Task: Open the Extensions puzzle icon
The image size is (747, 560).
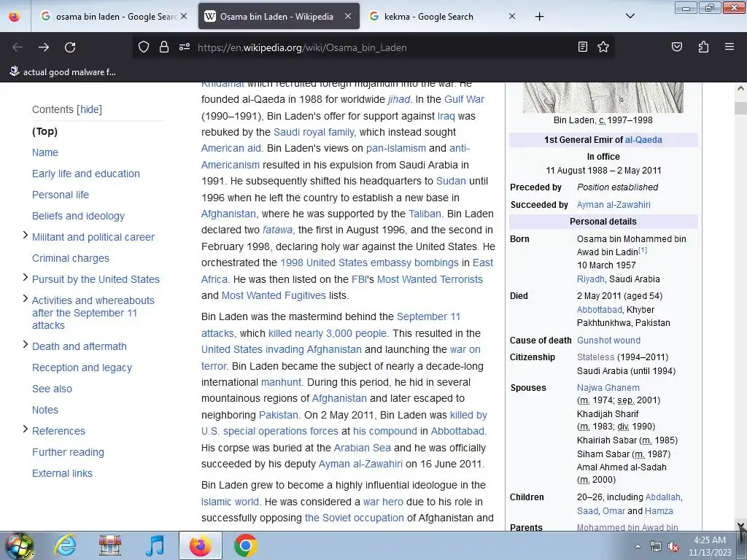Action: coord(703,47)
